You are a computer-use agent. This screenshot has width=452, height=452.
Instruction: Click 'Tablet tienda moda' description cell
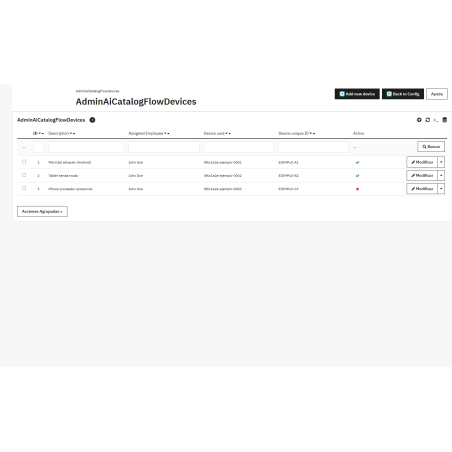point(63,176)
